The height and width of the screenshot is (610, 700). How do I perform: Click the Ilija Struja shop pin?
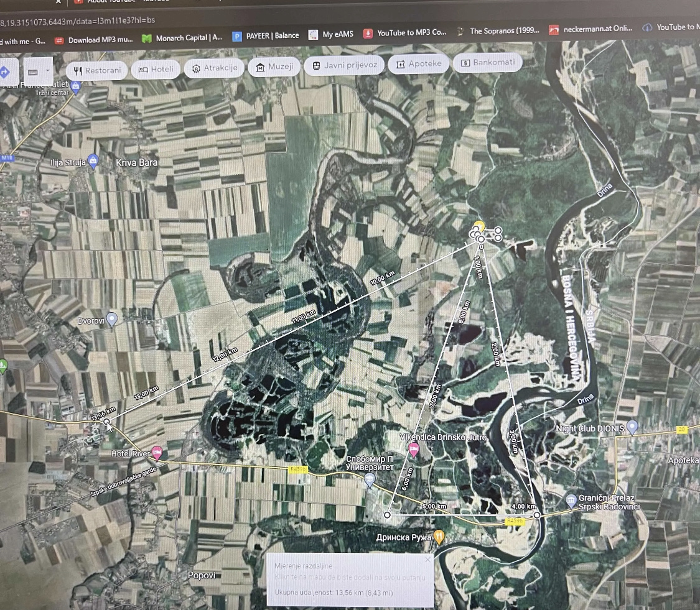(x=93, y=160)
